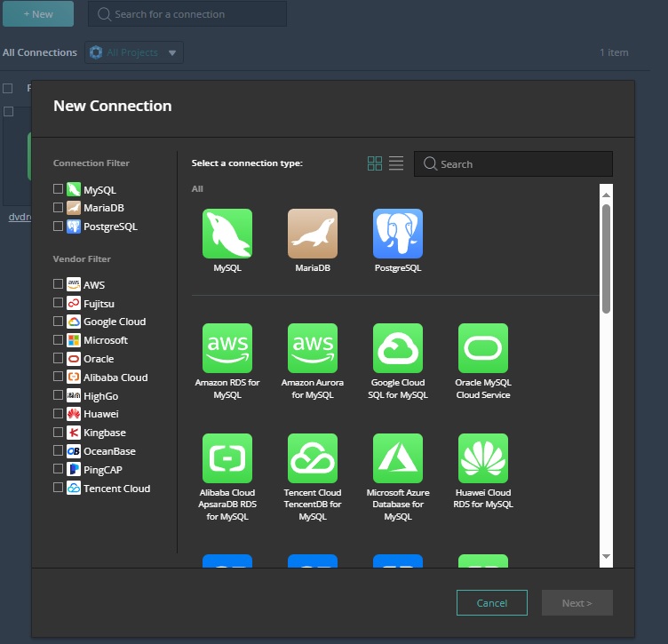
Task: Choose the MariaDB seal icon
Action: tap(313, 234)
